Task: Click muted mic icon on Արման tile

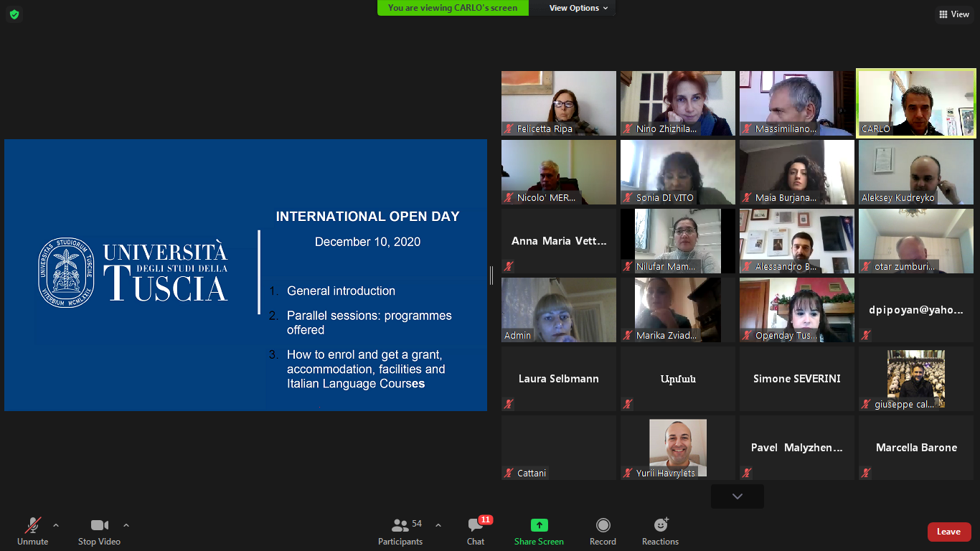Action: pyautogui.click(x=628, y=404)
